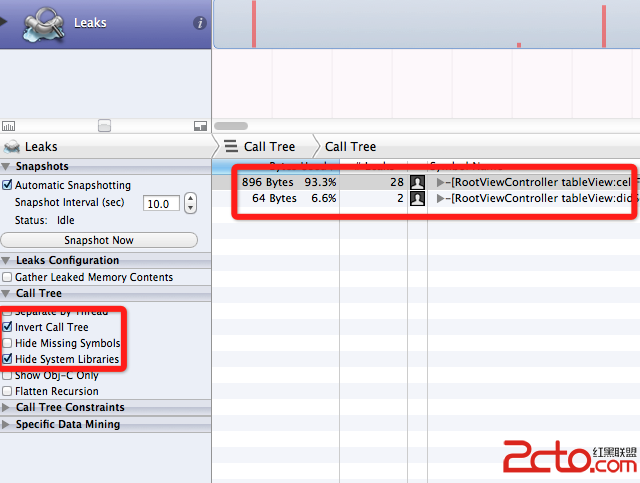Click the small red leak marker in timeline
This screenshot has width=640, height=483.
click(x=519, y=45)
